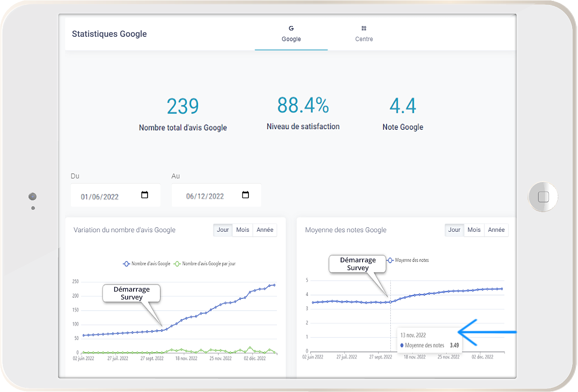Image resolution: width=578 pixels, height=392 pixels.
Task: Select Mois in Moyenne des notes chart
Action: click(474, 230)
